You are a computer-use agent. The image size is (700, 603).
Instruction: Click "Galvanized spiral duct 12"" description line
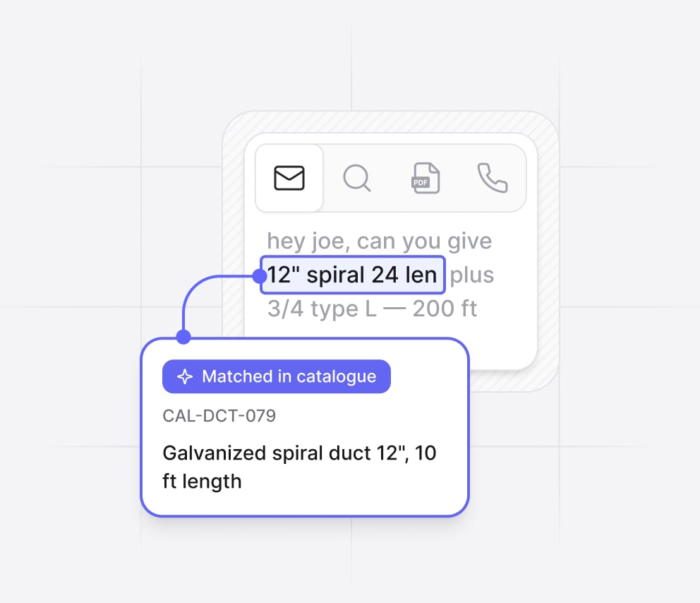(x=299, y=453)
